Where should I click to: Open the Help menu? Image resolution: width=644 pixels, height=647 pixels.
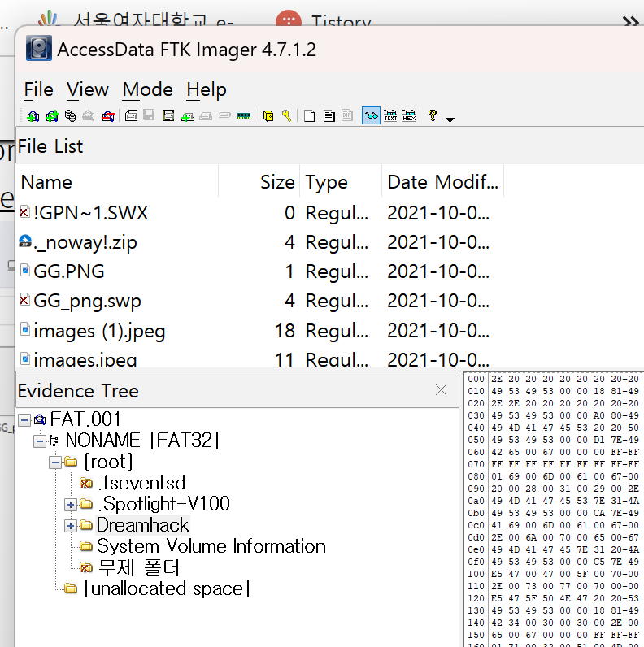point(207,89)
